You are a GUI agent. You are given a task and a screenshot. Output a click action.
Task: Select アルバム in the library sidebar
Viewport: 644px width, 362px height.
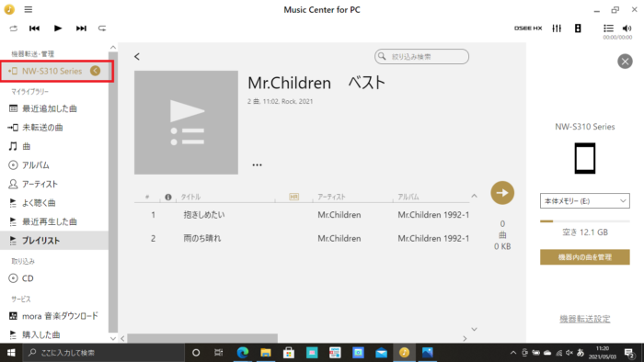[35, 165]
